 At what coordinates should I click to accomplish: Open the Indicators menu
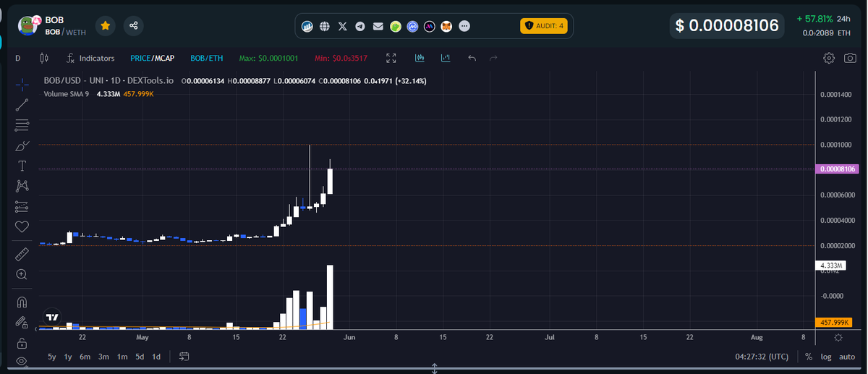click(90, 58)
